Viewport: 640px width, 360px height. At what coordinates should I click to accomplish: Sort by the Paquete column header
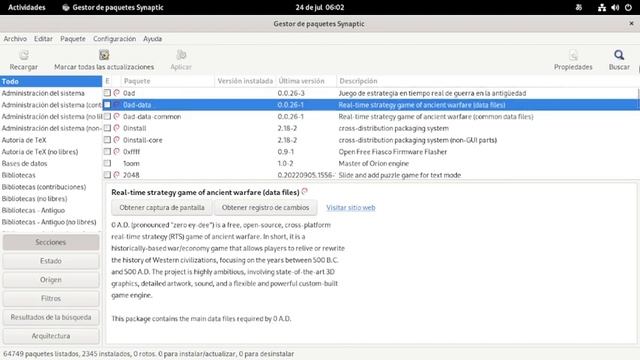(167, 81)
